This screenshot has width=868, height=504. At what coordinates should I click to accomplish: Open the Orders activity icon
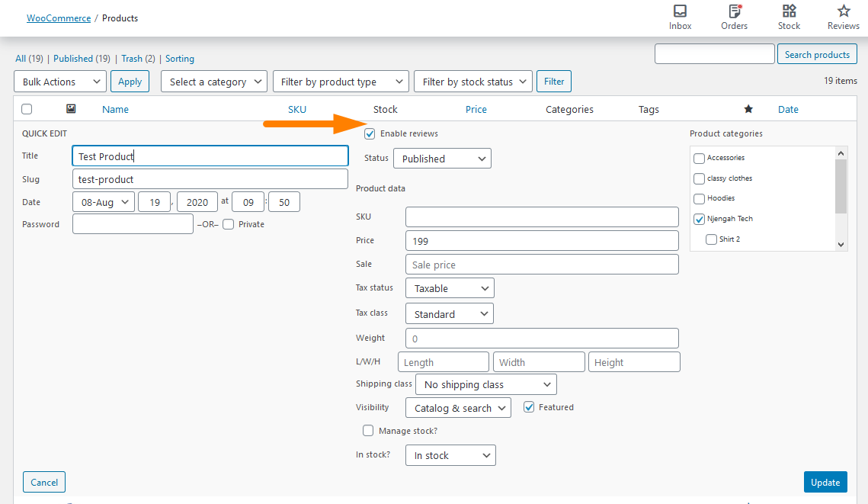[x=734, y=11]
